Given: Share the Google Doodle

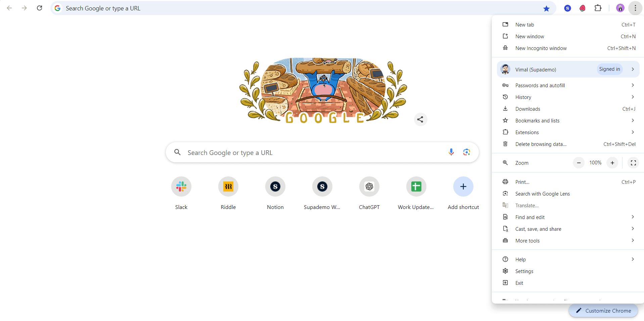Looking at the screenshot, I should pos(420,119).
